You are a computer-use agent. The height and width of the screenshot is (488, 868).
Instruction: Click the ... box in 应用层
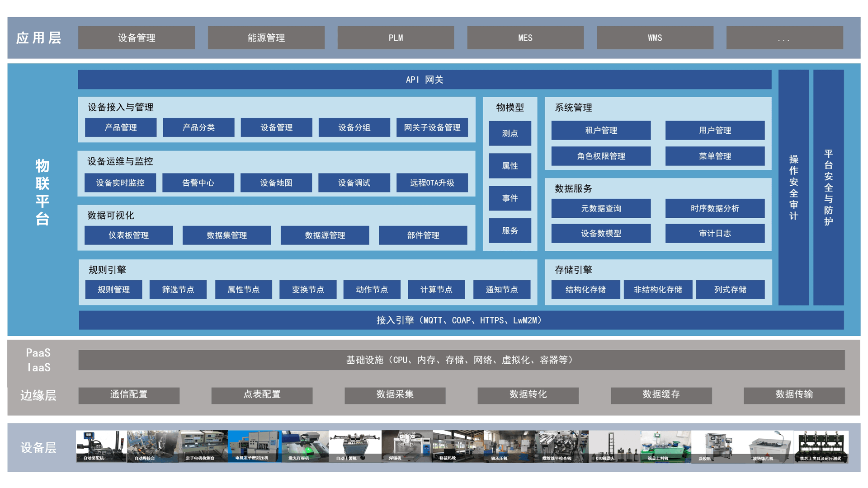784,38
